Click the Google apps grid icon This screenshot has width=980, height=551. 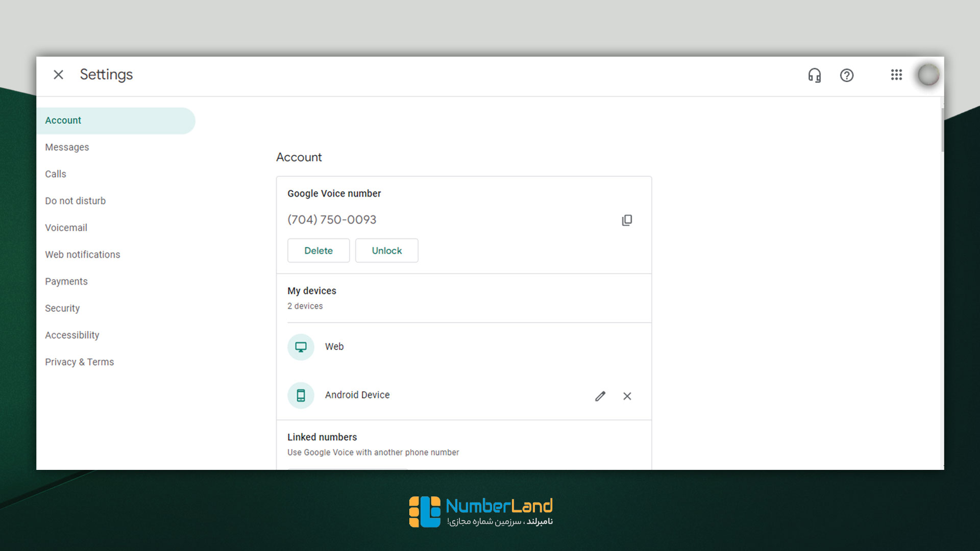pos(896,74)
